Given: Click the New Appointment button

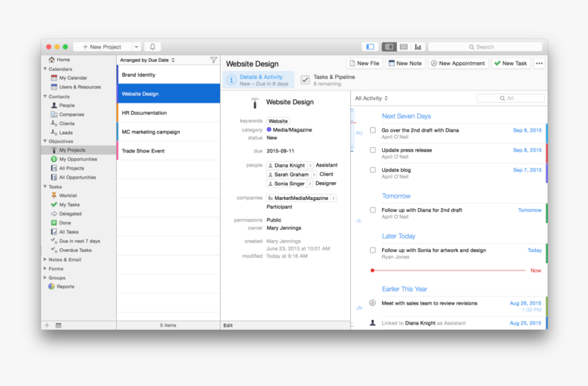Looking at the screenshot, I should (x=458, y=64).
